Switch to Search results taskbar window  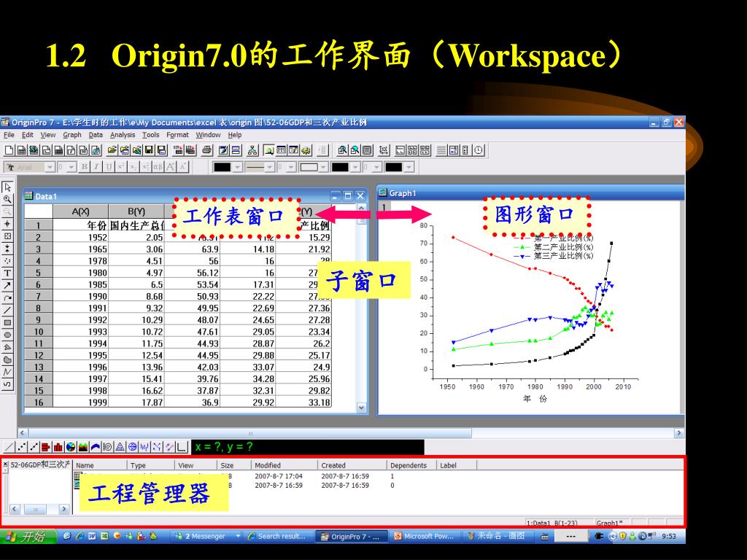pyautogui.click(x=278, y=536)
